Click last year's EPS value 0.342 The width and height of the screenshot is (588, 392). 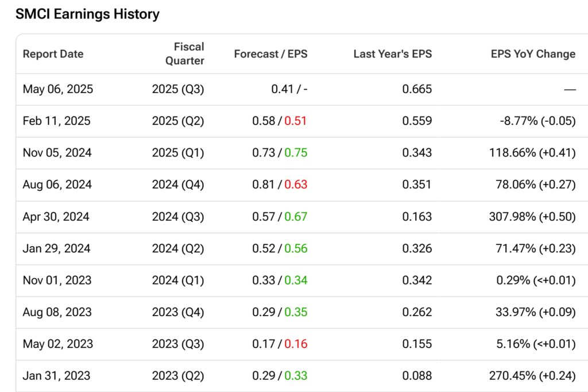click(417, 280)
